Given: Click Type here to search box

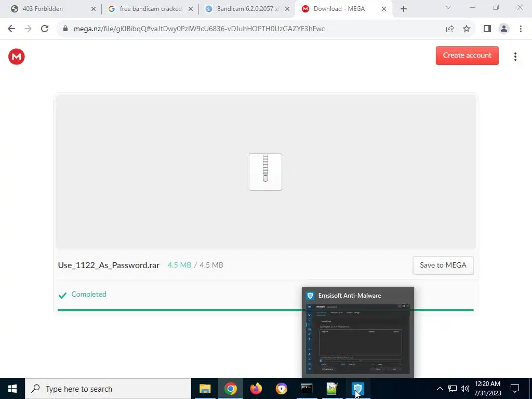Looking at the screenshot, I should pos(108,389).
